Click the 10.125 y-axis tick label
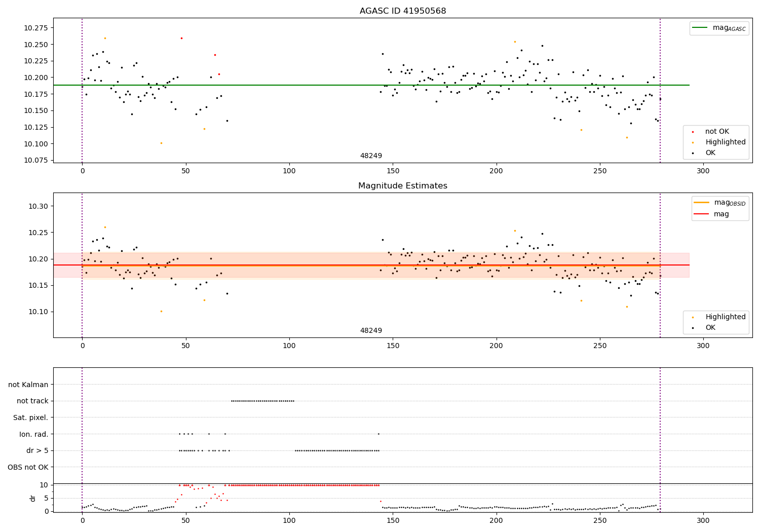Screen dimensions: 760x532 [36, 127]
